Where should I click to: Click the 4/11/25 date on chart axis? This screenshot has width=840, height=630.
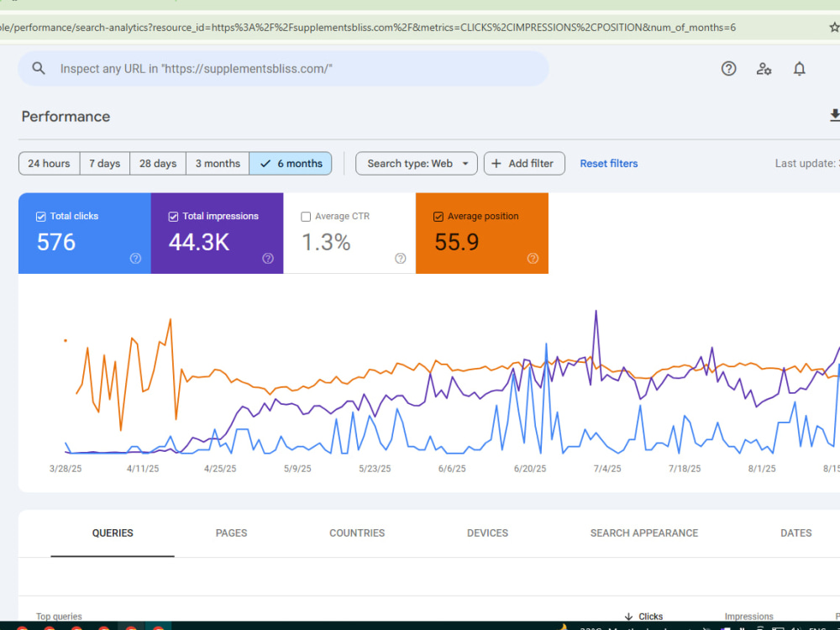coord(143,469)
